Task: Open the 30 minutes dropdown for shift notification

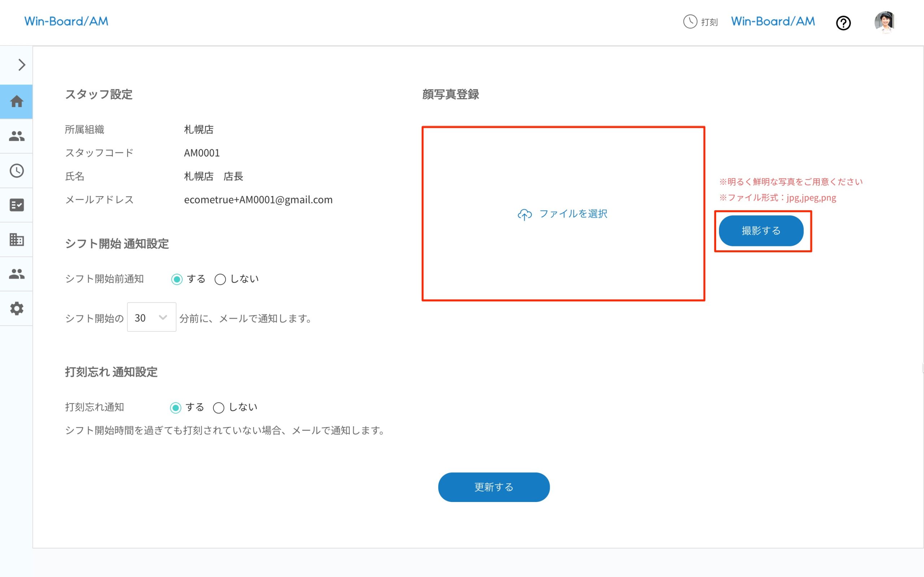Action: pyautogui.click(x=151, y=317)
